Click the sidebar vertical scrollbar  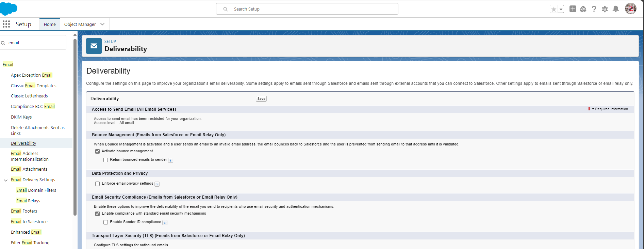75,127
